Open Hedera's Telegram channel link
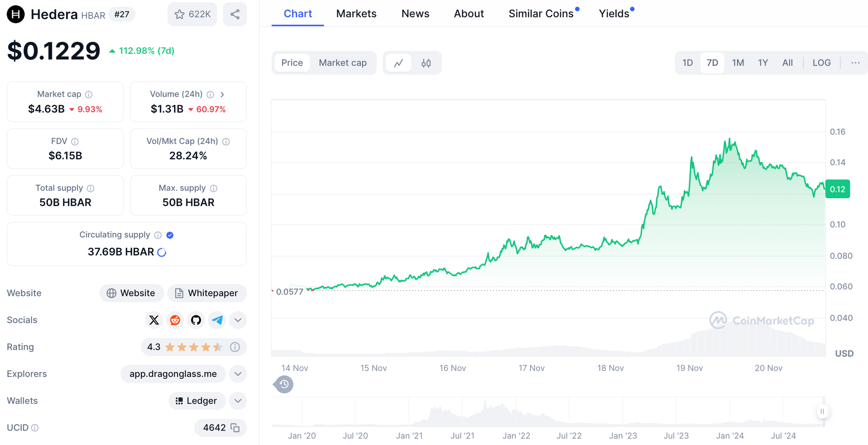The image size is (868, 445). coord(217,320)
